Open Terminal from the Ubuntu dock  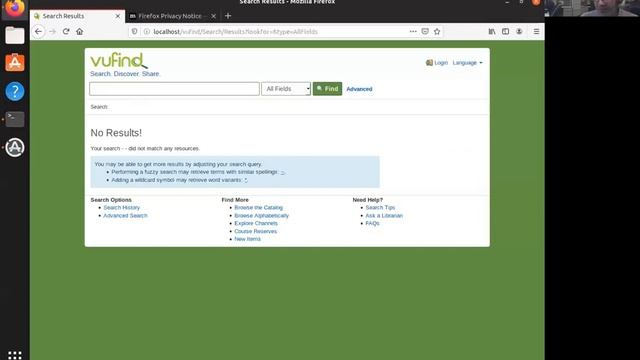pyautogui.click(x=15, y=119)
